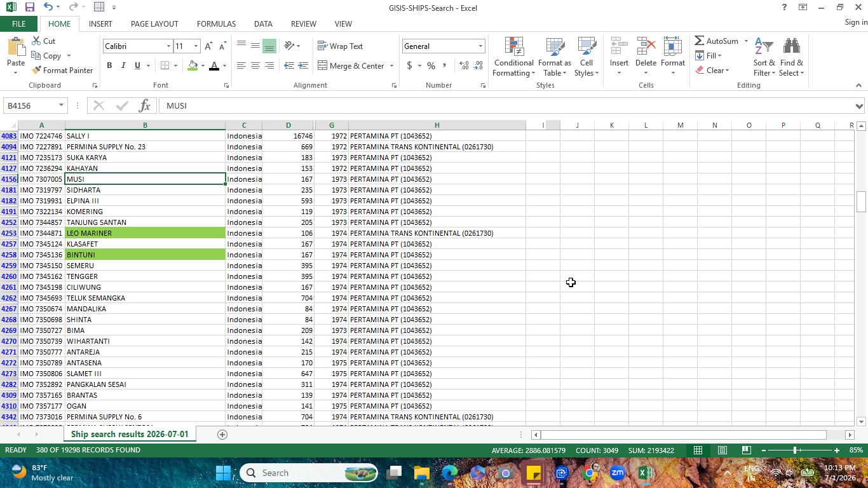This screenshot has height=488, width=868.
Task: Adjust the zoom slider handle
Action: pos(795,450)
